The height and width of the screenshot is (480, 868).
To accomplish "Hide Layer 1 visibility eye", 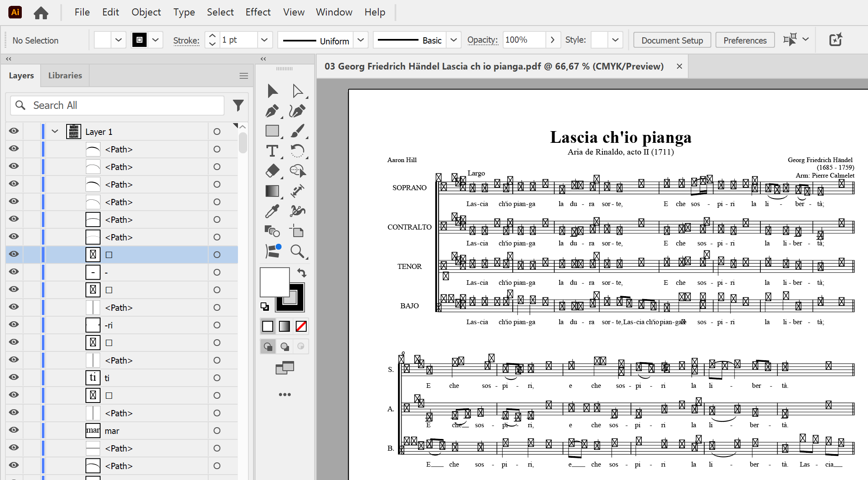I will pyautogui.click(x=14, y=131).
